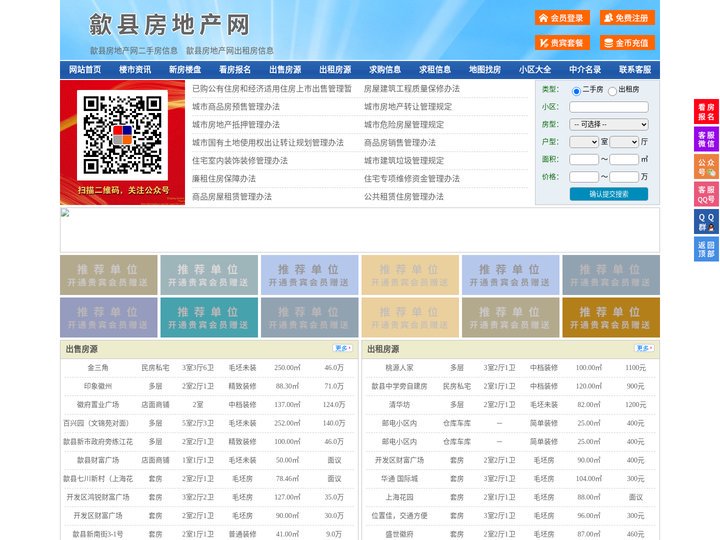Open the 桃源人家 rental listing

click(x=399, y=368)
